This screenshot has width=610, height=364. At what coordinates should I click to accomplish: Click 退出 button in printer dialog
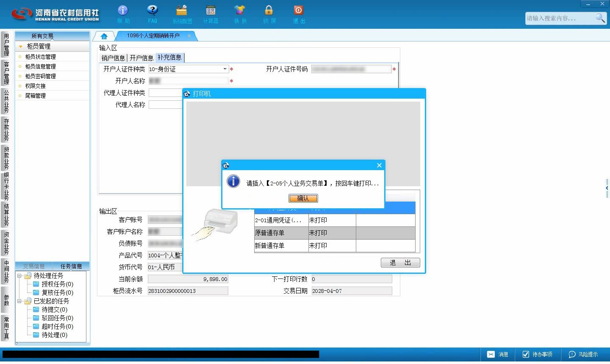[400, 262]
